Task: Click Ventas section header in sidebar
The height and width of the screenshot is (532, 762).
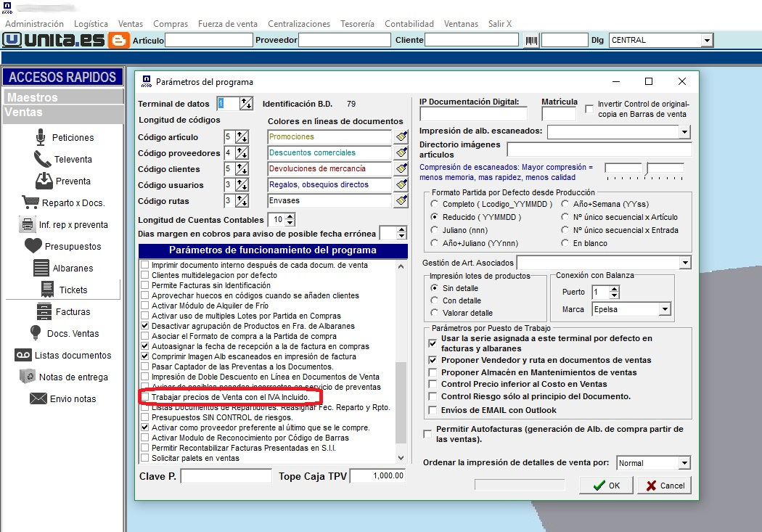Action: point(63,113)
